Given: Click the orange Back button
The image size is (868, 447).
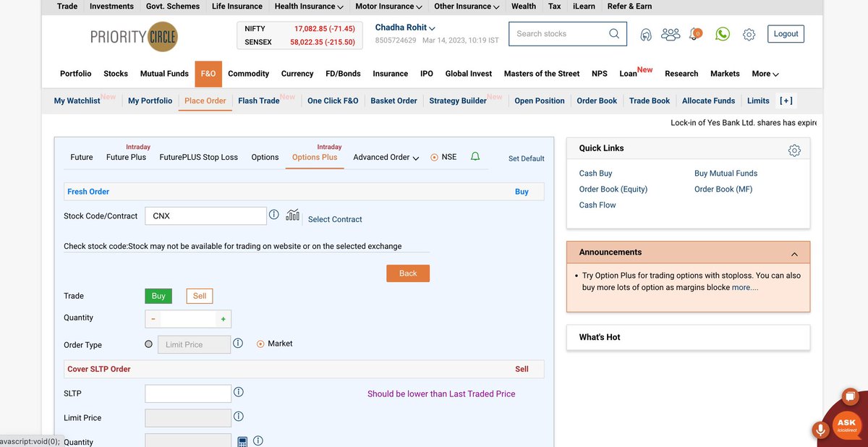Looking at the screenshot, I should click(x=408, y=273).
